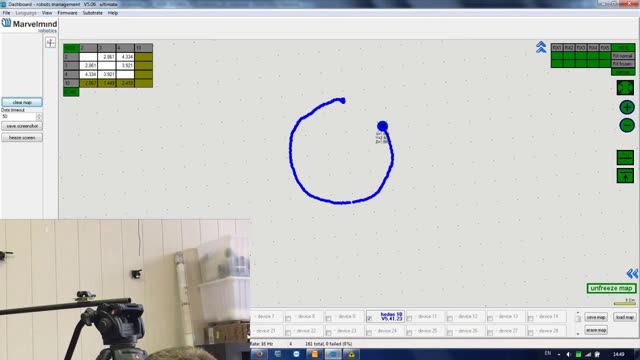
Task: Open the View menu
Action: click(47, 13)
